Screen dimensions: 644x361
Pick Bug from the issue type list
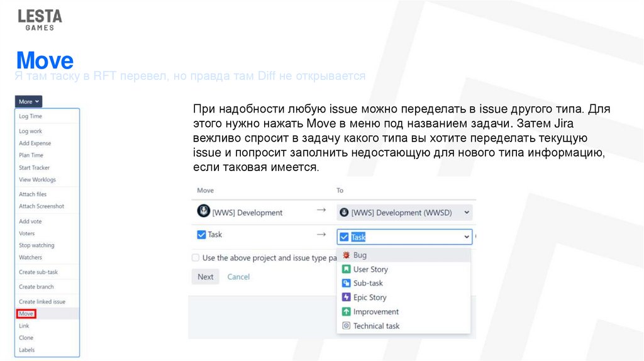tap(403, 255)
